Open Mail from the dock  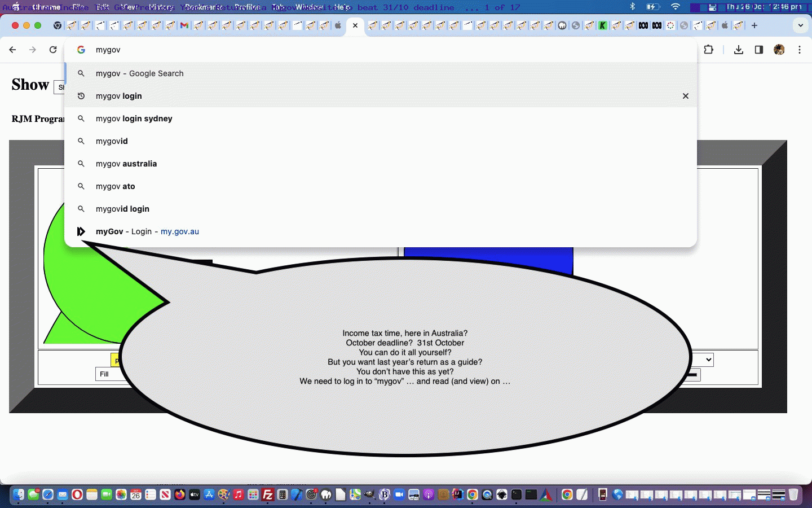63,494
